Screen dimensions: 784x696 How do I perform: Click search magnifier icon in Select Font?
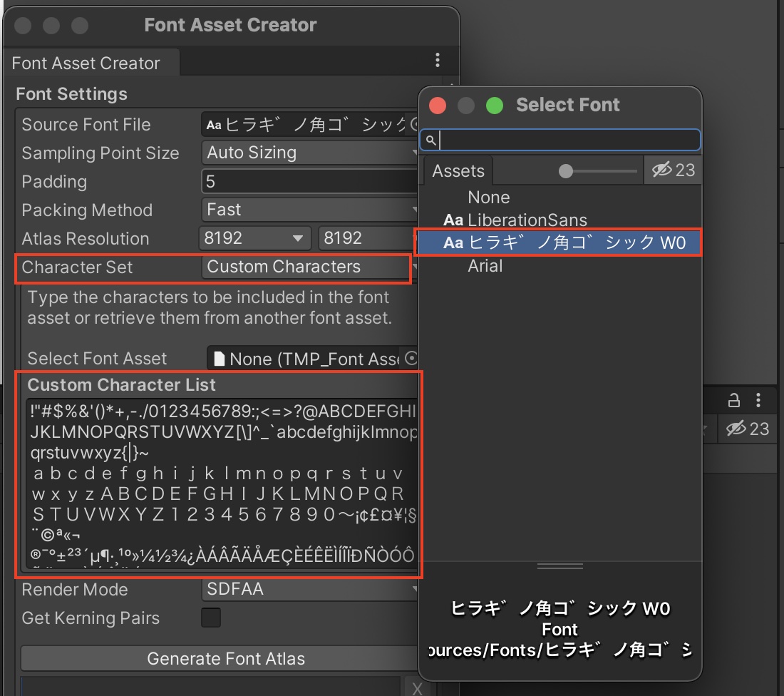(430, 140)
